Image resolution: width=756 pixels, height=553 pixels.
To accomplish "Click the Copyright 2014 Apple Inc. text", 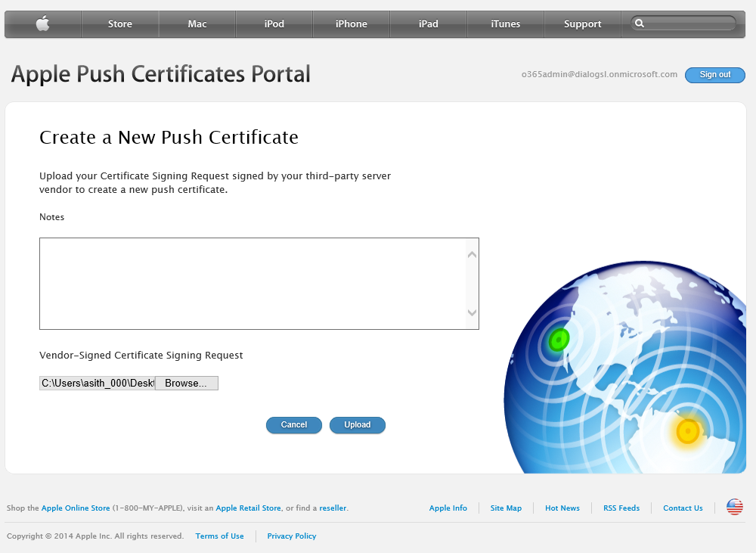I will (x=95, y=536).
